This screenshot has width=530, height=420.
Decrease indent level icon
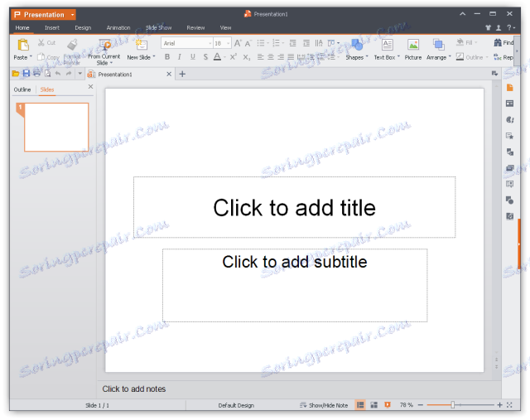click(292, 43)
